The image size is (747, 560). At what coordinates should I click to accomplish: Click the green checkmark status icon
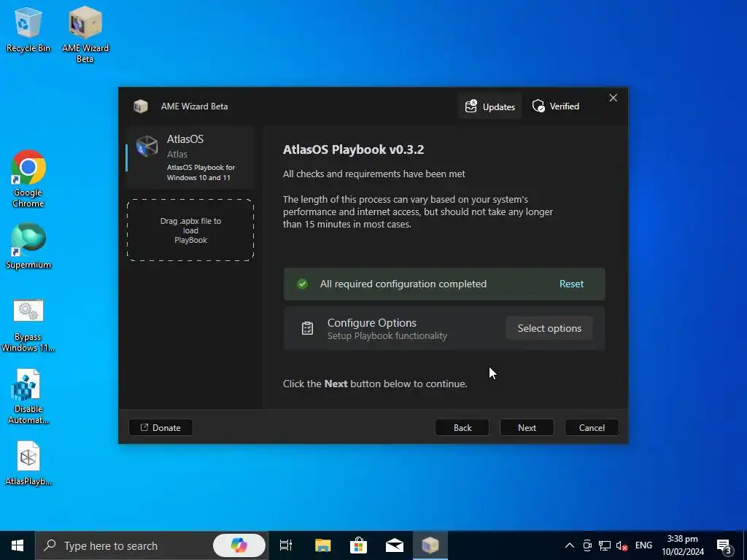pos(302,284)
